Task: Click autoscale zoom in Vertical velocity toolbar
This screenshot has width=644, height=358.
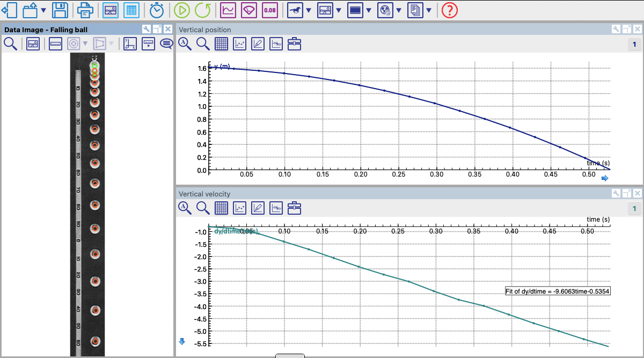Action: [185, 208]
